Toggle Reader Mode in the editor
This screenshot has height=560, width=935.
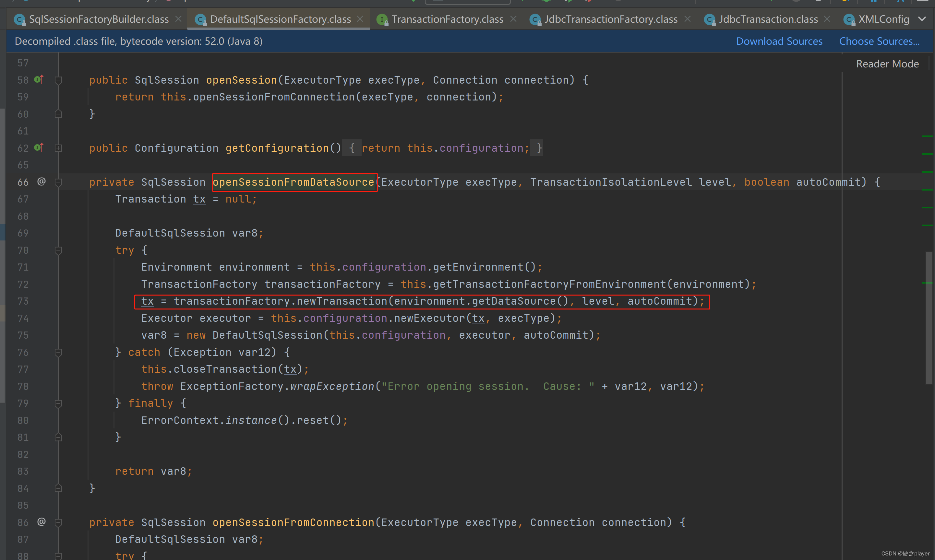[x=887, y=64]
